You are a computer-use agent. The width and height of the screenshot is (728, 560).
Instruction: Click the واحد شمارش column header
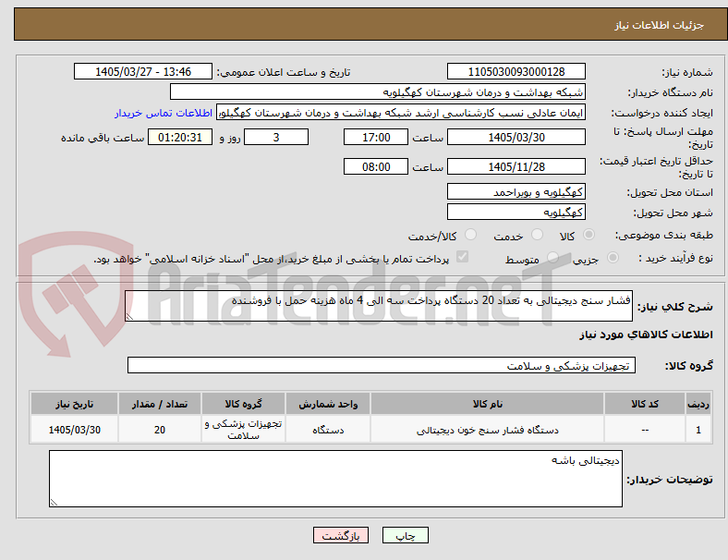coord(328,404)
